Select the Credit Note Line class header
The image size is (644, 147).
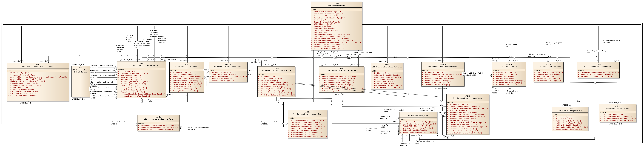(276, 70)
